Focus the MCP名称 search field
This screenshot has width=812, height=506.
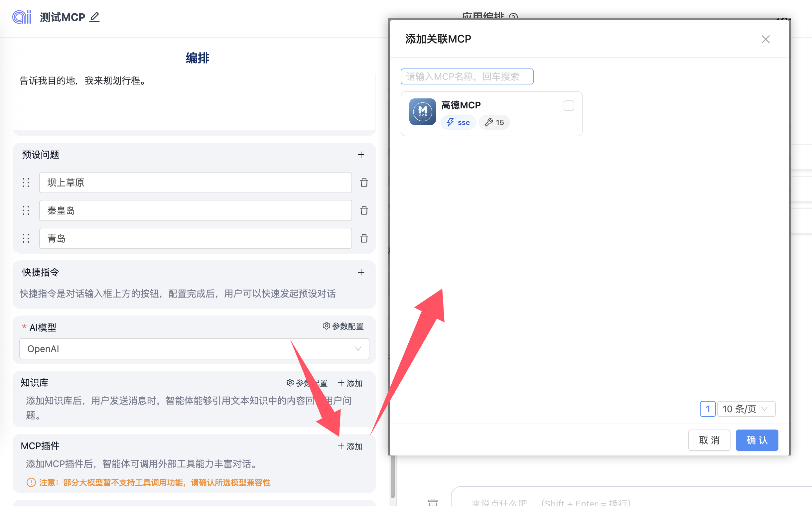[467, 77]
